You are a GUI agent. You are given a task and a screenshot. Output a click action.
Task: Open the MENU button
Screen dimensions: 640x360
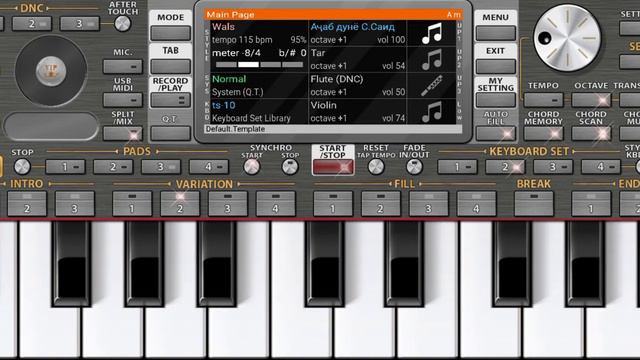coord(496,33)
